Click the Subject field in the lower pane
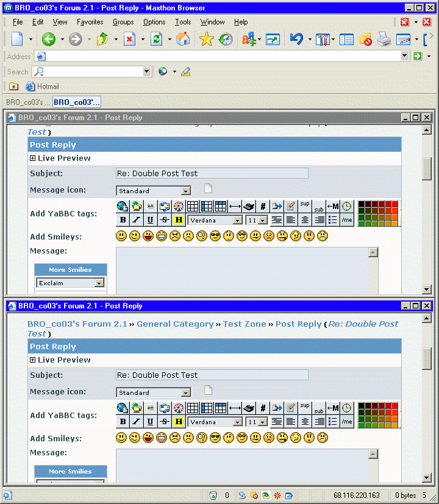This screenshot has width=439, height=504. coord(212,375)
